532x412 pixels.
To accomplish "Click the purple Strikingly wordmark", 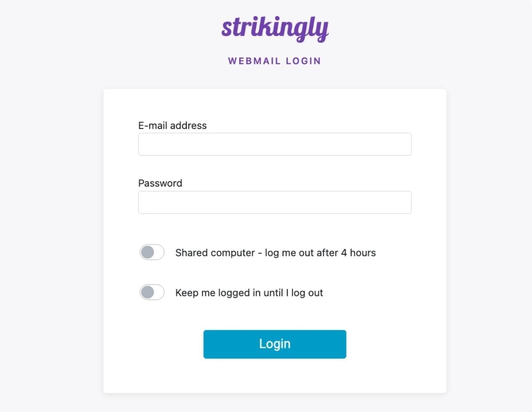I will tap(275, 27).
